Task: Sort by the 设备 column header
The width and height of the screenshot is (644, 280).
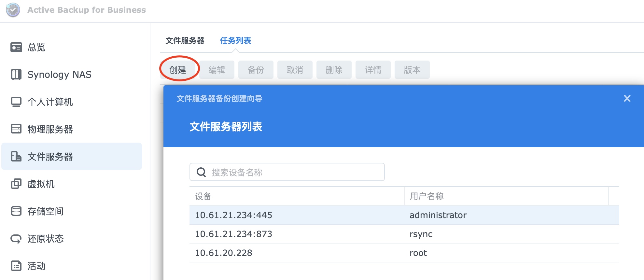Action: click(297, 196)
